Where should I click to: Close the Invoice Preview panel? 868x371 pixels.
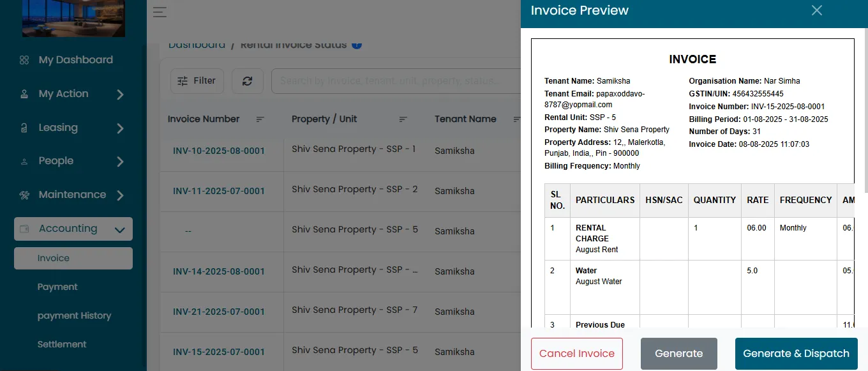tap(816, 10)
